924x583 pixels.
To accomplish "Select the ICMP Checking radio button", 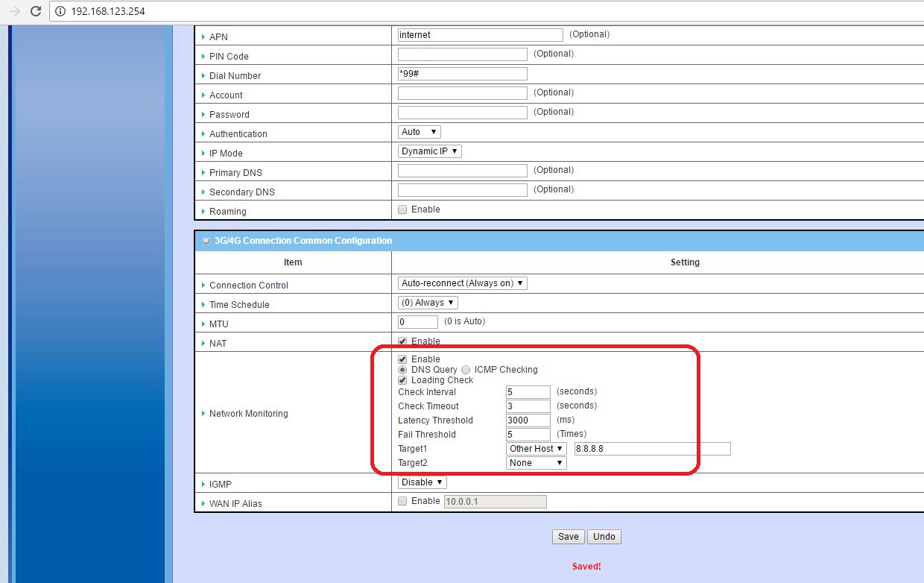I will [x=466, y=370].
